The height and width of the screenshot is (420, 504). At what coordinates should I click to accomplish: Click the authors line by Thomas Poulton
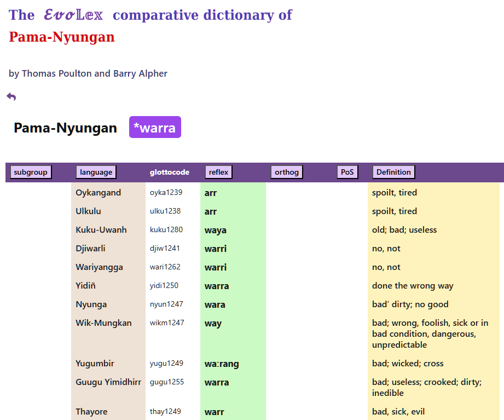[88, 73]
